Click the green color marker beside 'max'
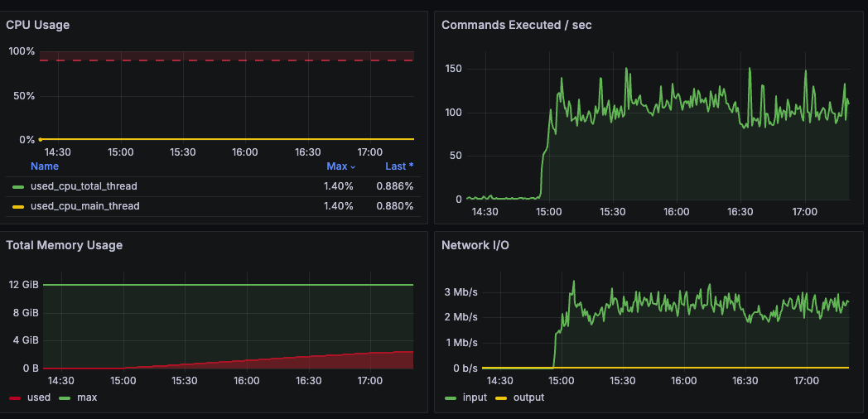The height and width of the screenshot is (419, 868). pos(65,397)
